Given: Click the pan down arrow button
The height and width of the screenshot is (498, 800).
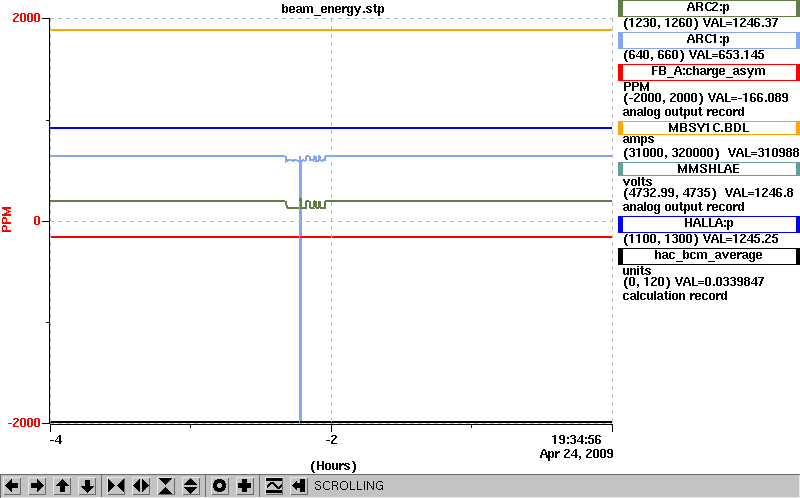Looking at the screenshot, I should [x=87, y=486].
